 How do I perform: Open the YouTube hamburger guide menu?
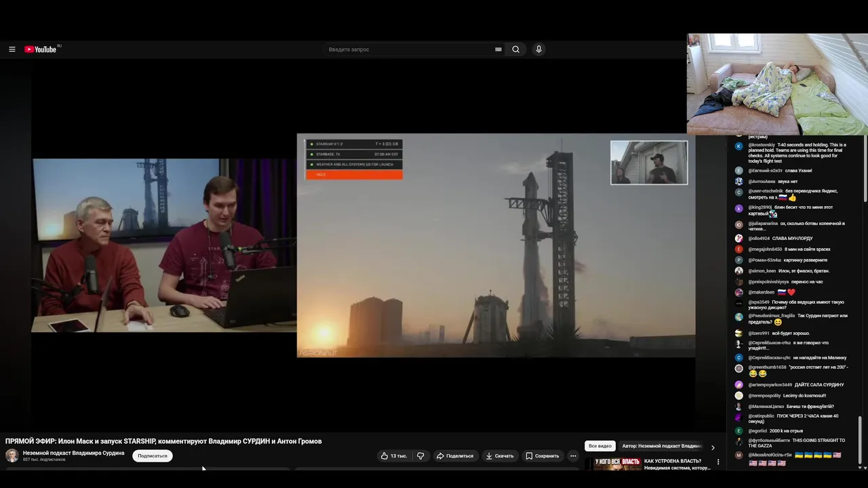[x=12, y=49]
